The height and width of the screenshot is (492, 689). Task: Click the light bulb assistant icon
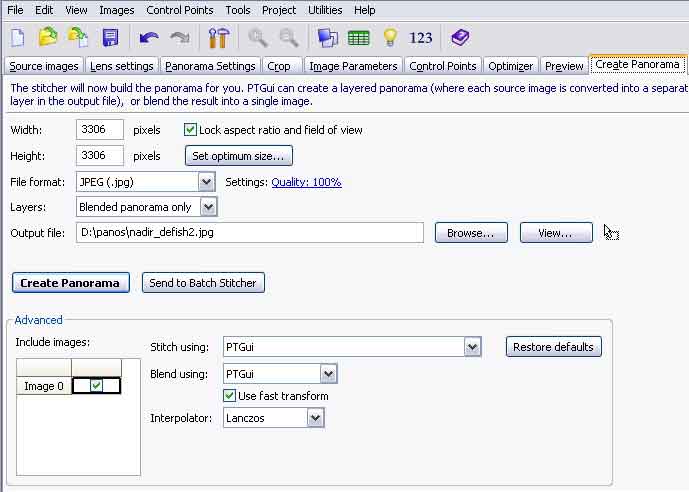pyautogui.click(x=390, y=38)
